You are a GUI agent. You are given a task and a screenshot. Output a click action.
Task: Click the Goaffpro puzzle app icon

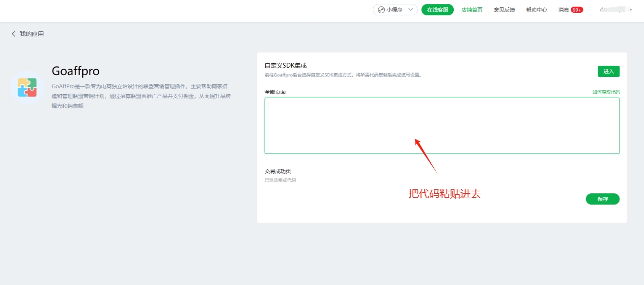tap(27, 87)
